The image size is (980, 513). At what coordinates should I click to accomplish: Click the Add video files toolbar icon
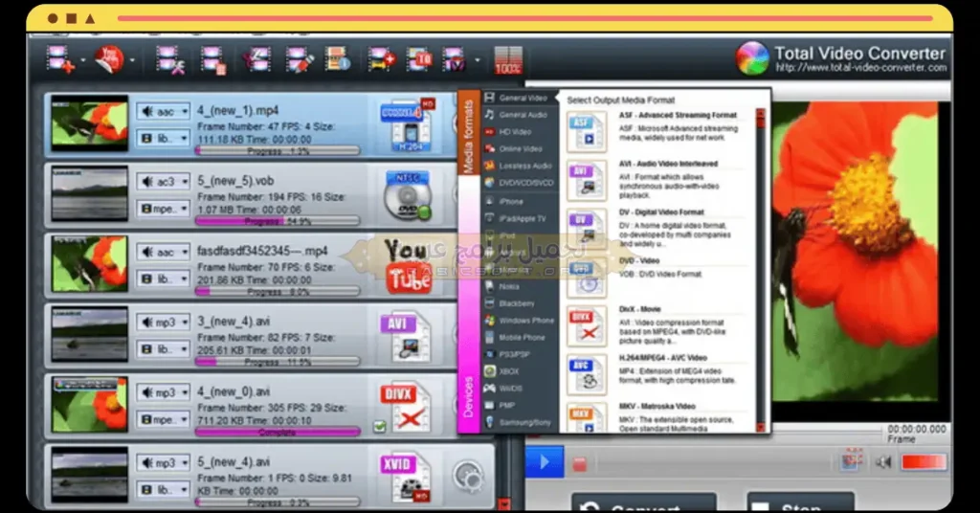click(x=60, y=60)
